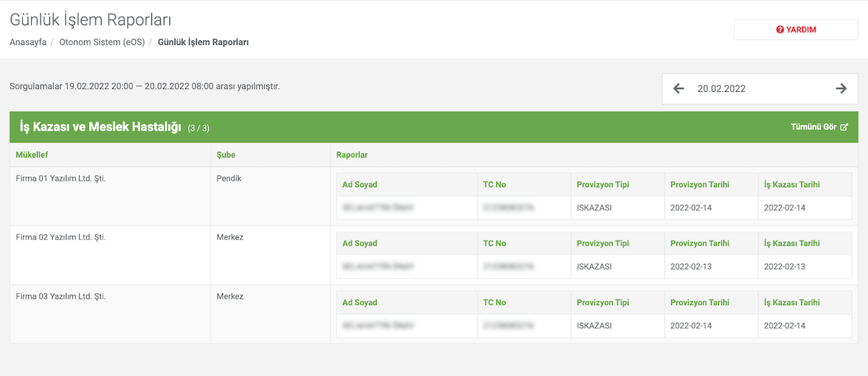Open Otonom Sistem (eOS) breadcrumb
868x376 pixels.
pos(102,42)
